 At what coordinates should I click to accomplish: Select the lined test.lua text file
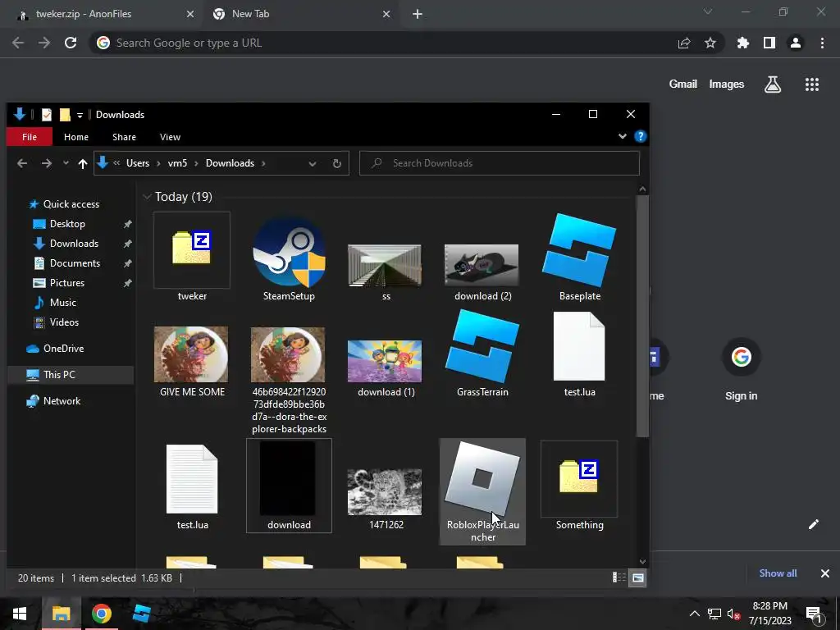pos(192,486)
